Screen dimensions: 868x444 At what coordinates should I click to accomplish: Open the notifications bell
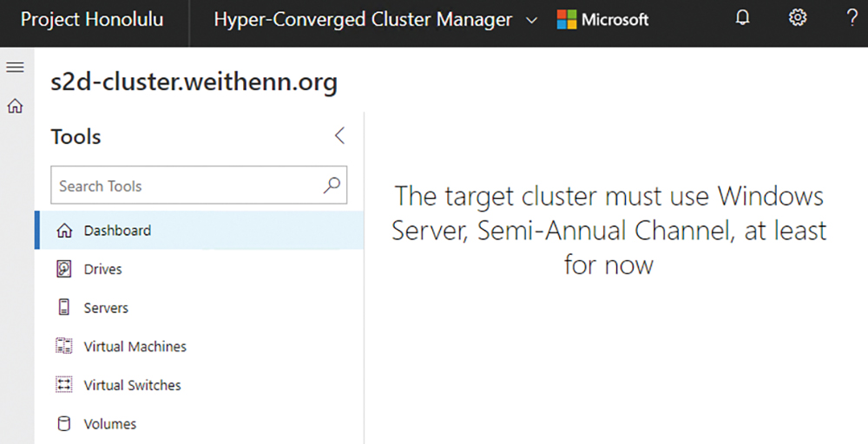(x=742, y=18)
